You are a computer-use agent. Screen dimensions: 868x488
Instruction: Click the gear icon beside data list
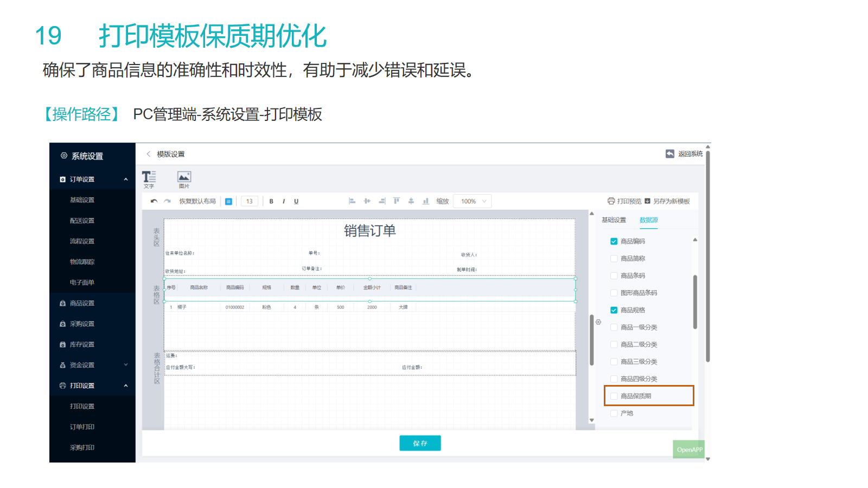[x=598, y=322]
